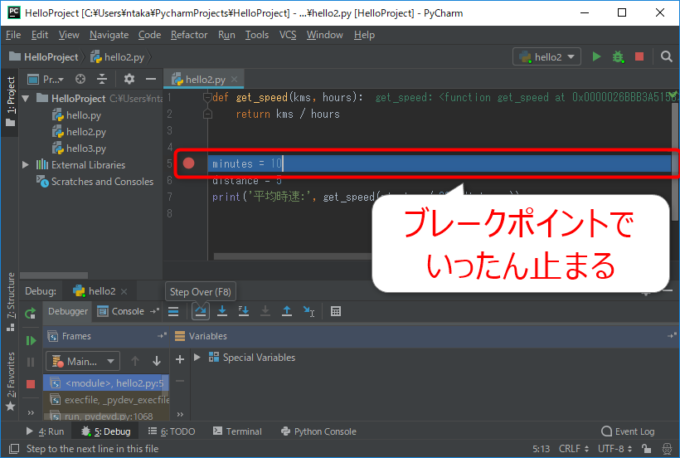The width and height of the screenshot is (680, 458).
Task: Change UTF-8 file encoding
Action: tap(615, 448)
